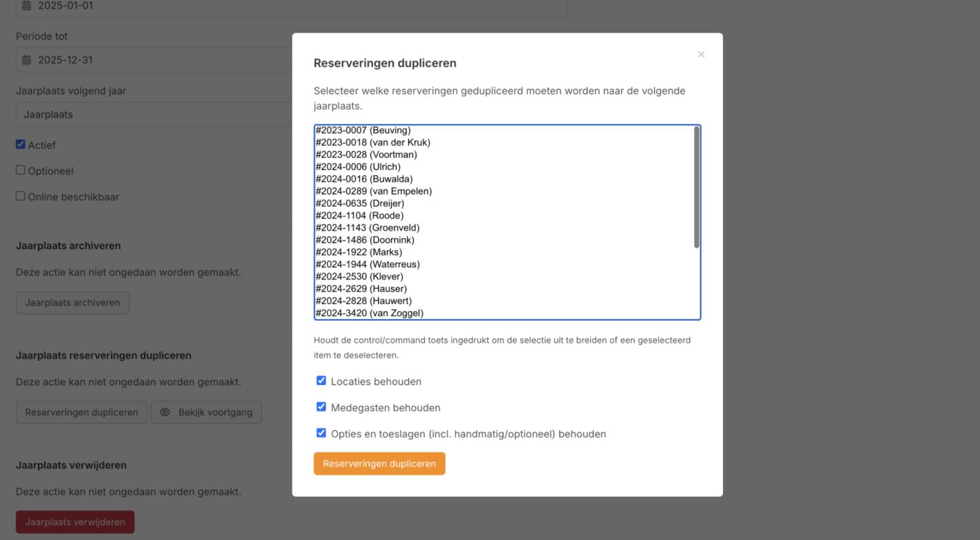Click the Jaarplaats archiveren button

tap(73, 303)
